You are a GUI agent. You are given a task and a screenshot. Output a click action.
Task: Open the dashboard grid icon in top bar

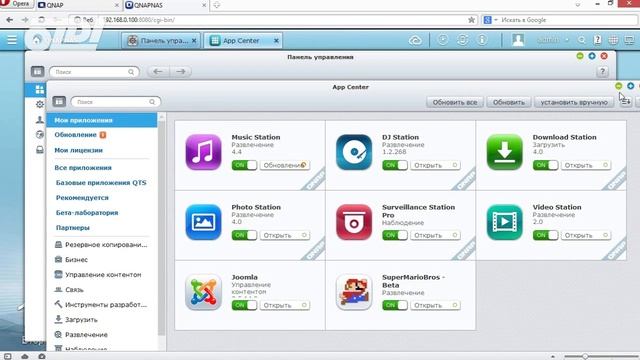point(613,40)
